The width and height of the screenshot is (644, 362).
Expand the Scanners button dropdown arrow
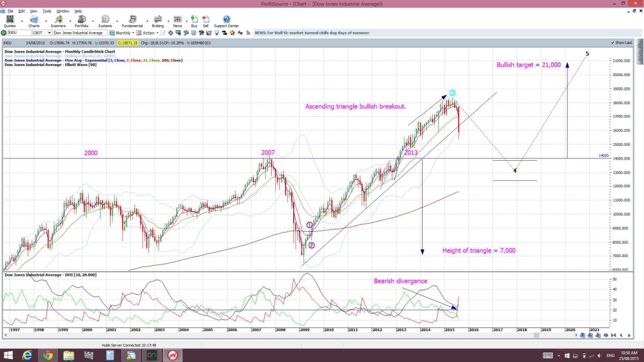(69, 21)
